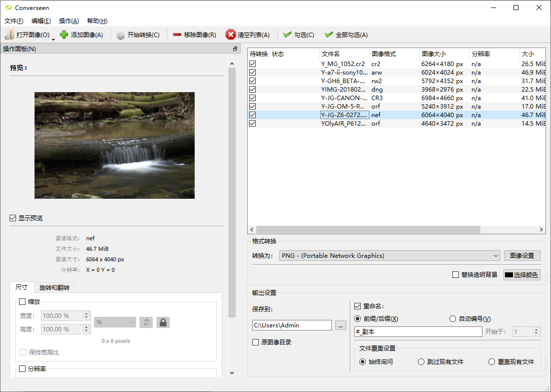Click the red minus 移除图像 icon
The height and width of the screenshot is (392, 551).
[177, 35]
